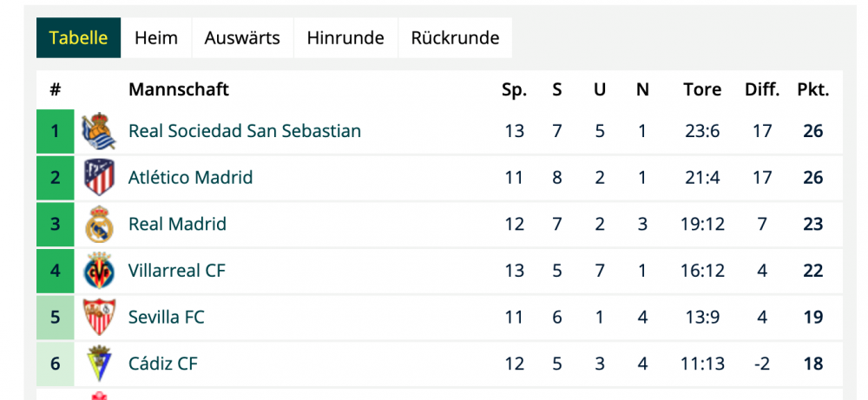Click the Pkt. column header
Viewport: 868px width, 400px height.
pyautogui.click(x=812, y=89)
